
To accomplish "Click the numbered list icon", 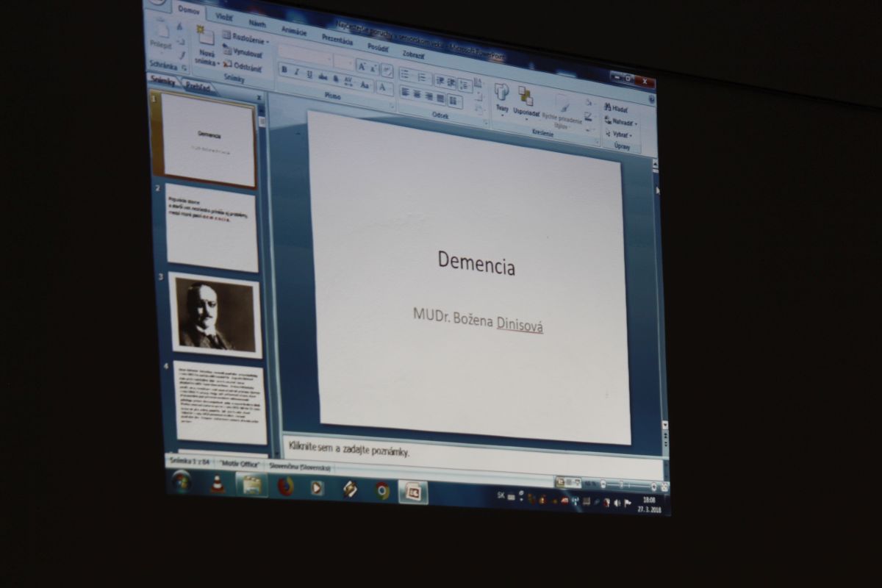I will tap(423, 77).
